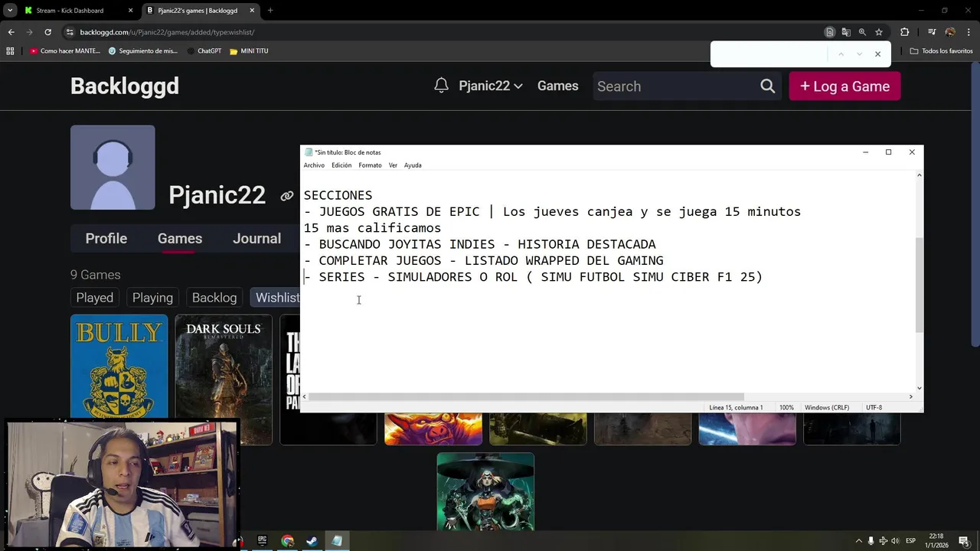
Task: Open the Journal tab on Backloggd
Action: tap(256, 239)
